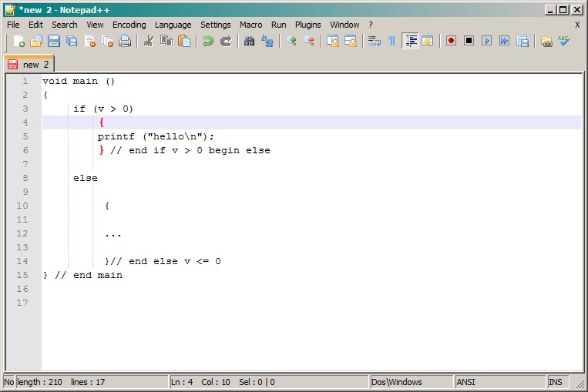This screenshot has width=588, height=392.
Task: Close the current document via toolbar icon
Action: pyautogui.click(x=89, y=41)
